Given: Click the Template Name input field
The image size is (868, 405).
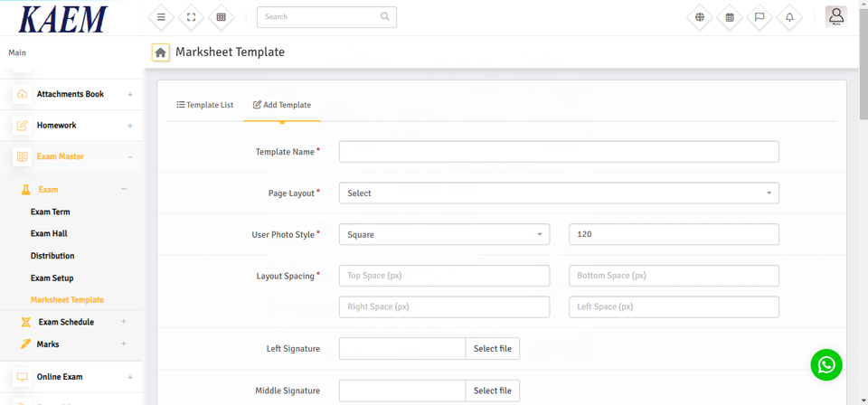Looking at the screenshot, I should pyautogui.click(x=558, y=152).
